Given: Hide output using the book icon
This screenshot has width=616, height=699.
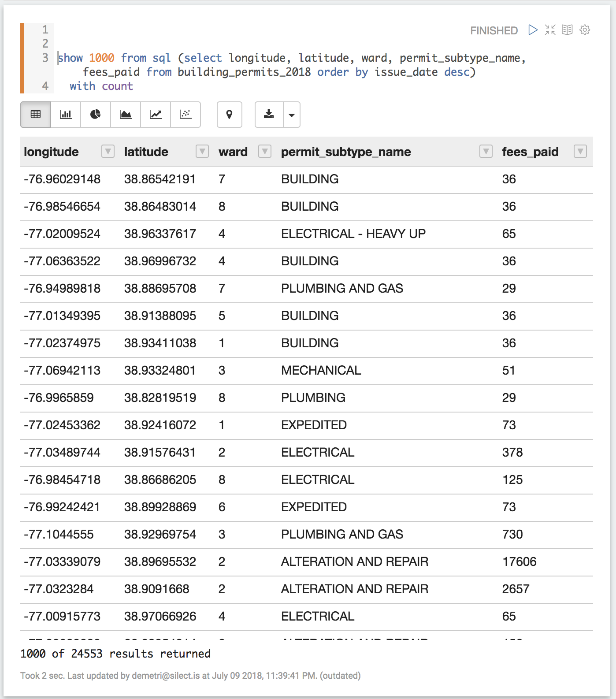Looking at the screenshot, I should [x=567, y=30].
